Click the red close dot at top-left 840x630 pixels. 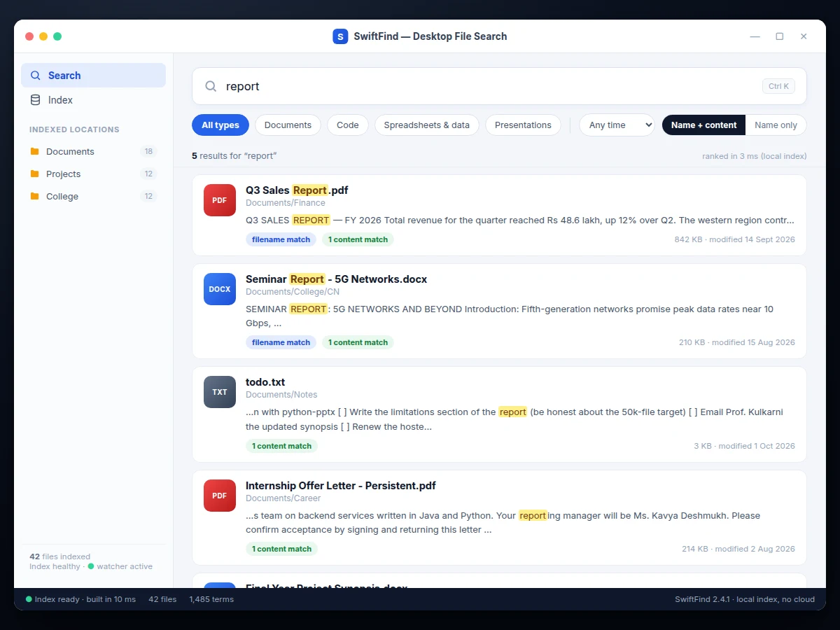click(x=29, y=36)
